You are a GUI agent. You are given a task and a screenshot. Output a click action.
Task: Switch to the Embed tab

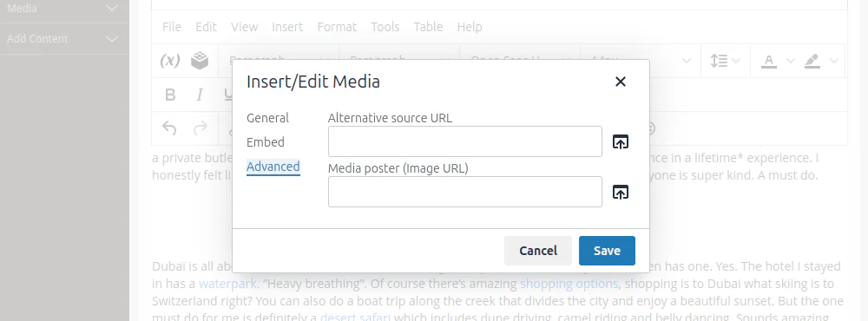point(265,142)
